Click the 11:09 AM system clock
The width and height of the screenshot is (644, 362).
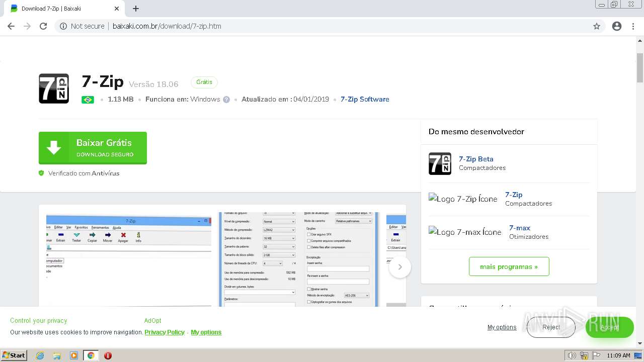(618, 355)
